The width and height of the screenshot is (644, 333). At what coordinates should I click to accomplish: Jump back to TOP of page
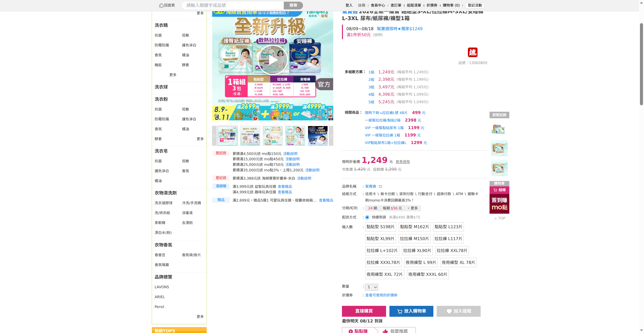click(500, 218)
